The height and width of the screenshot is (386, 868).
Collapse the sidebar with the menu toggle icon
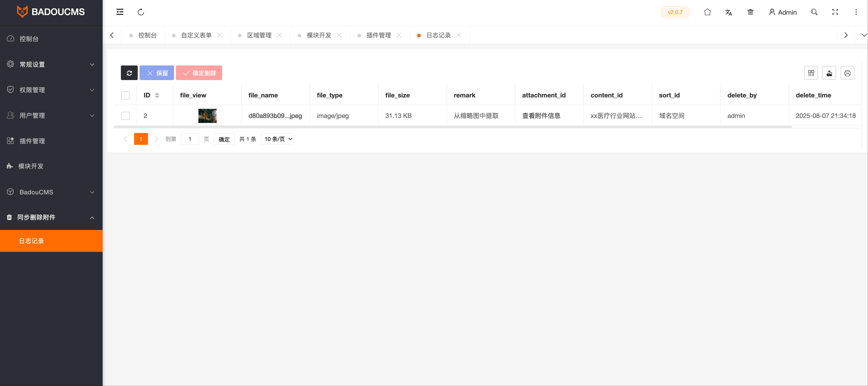[x=120, y=12]
